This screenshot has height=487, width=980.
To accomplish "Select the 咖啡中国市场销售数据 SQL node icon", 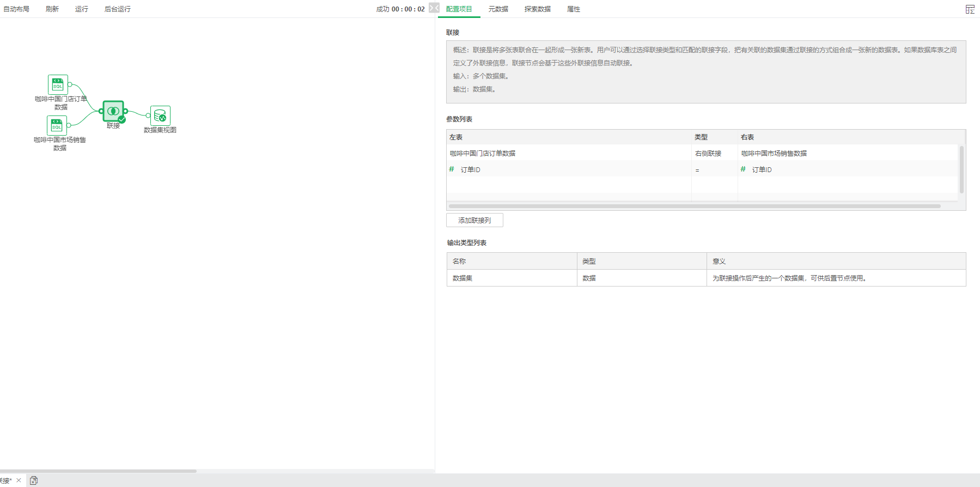I will (57, 125).
